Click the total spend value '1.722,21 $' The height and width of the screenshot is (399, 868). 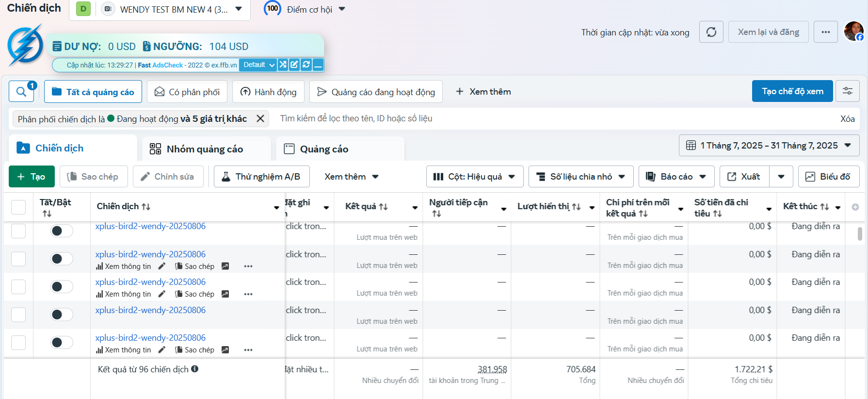tap(754, 369)
